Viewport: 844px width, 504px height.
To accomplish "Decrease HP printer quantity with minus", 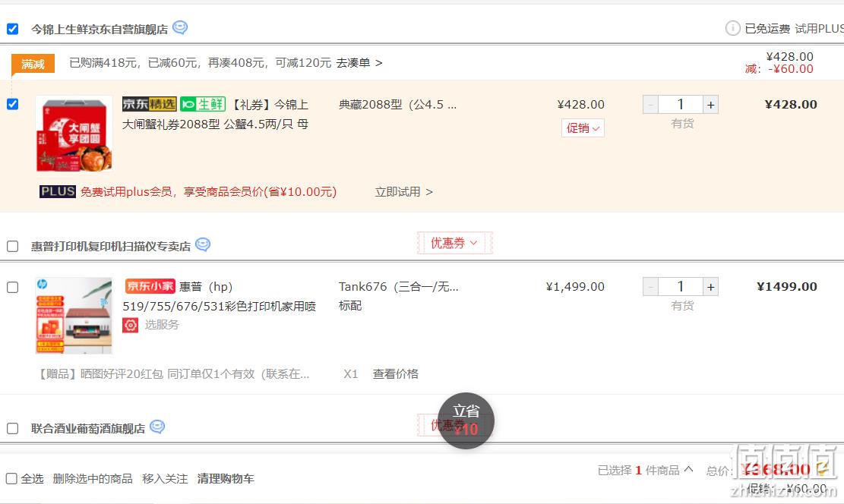I will pos(650,287).
